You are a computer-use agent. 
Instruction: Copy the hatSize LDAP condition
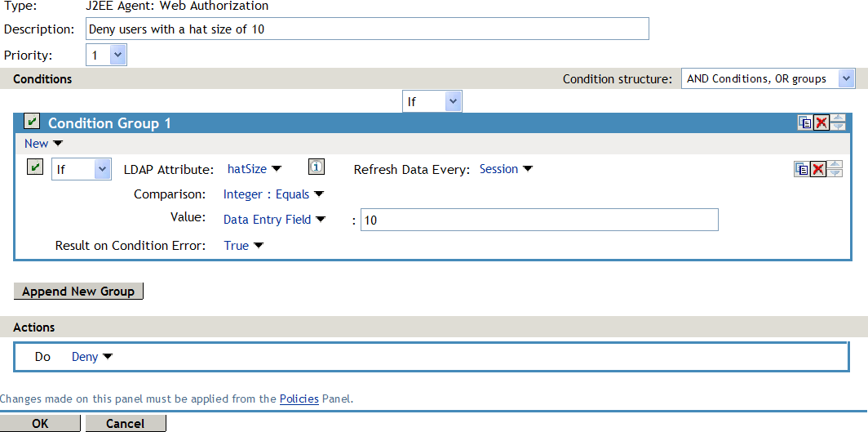pyautogui.click(x=802, y=169)
